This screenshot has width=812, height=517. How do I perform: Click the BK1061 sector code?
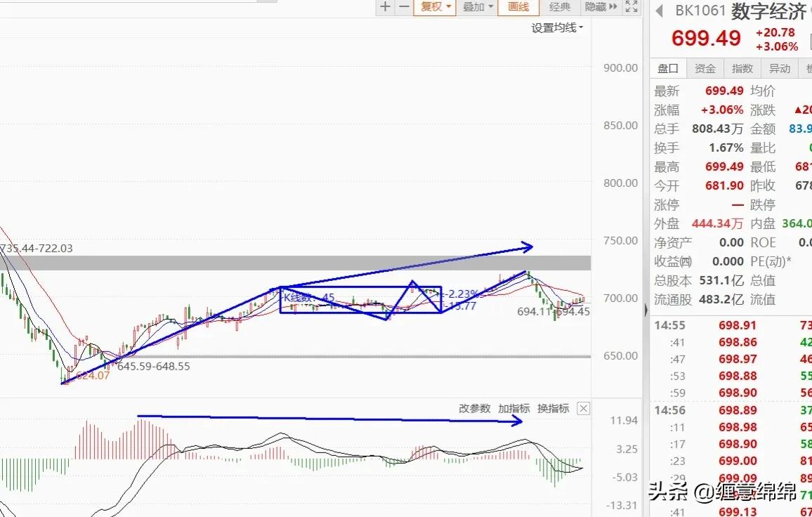pyautogui.click(x=700, y=11)
